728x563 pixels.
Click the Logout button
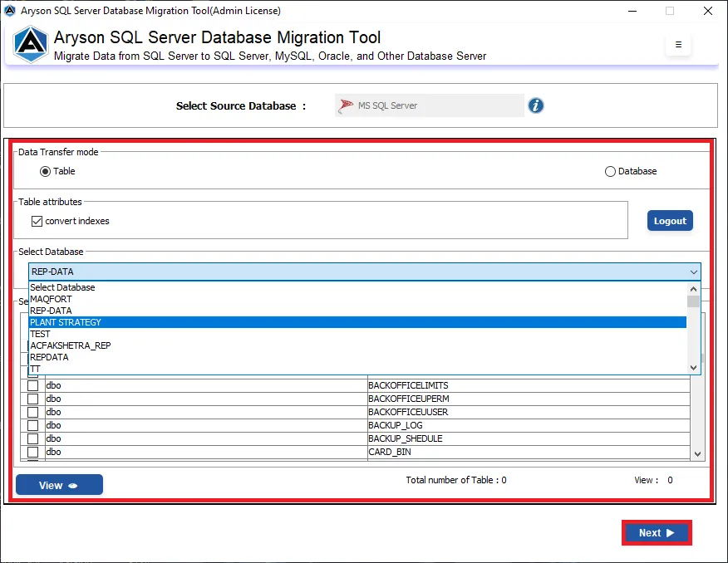pyautogui.click(x=670, y=221)
